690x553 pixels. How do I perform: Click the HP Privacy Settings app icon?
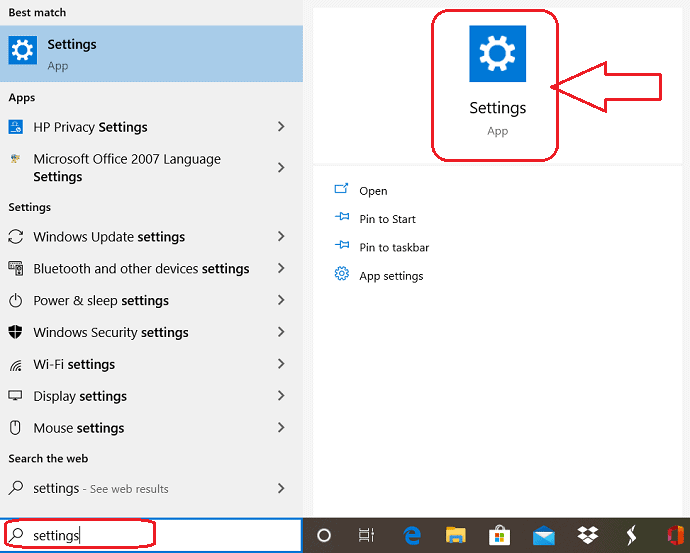coord(15,127)
